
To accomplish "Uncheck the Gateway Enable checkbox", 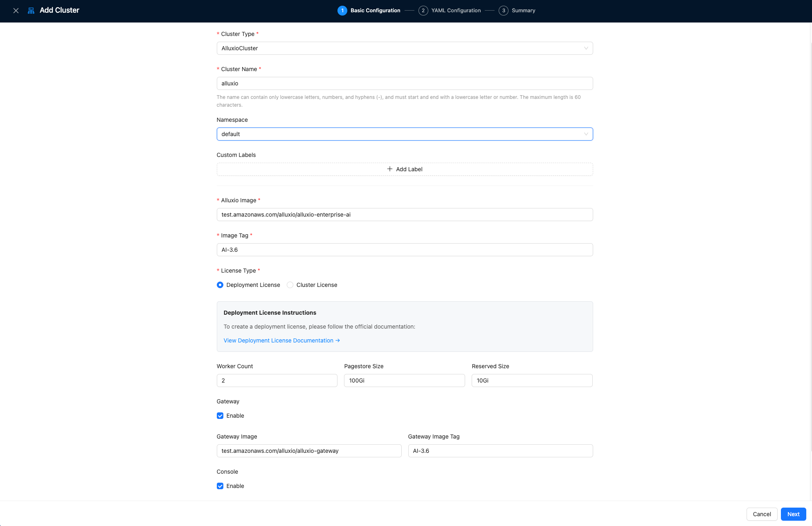I will coord(220,416).
